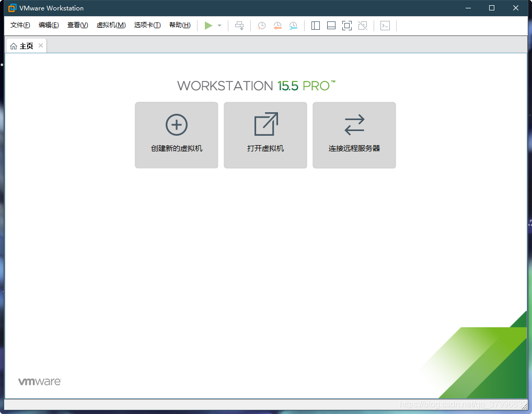Image resolution: width=532 pixels, height=414 pixels.
Task: Maximize the VMware Workstation window
Action: 492,8
